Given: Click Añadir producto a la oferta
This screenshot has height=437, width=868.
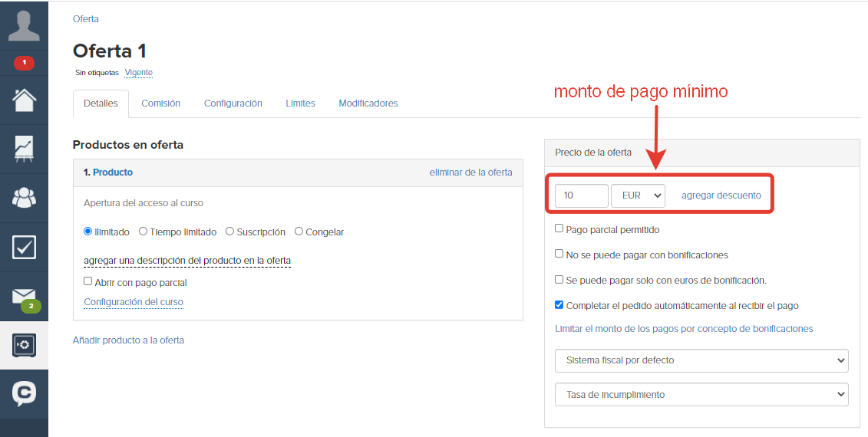Looking at the screenshot, I should pyautogui.click(x=128, y=340).
